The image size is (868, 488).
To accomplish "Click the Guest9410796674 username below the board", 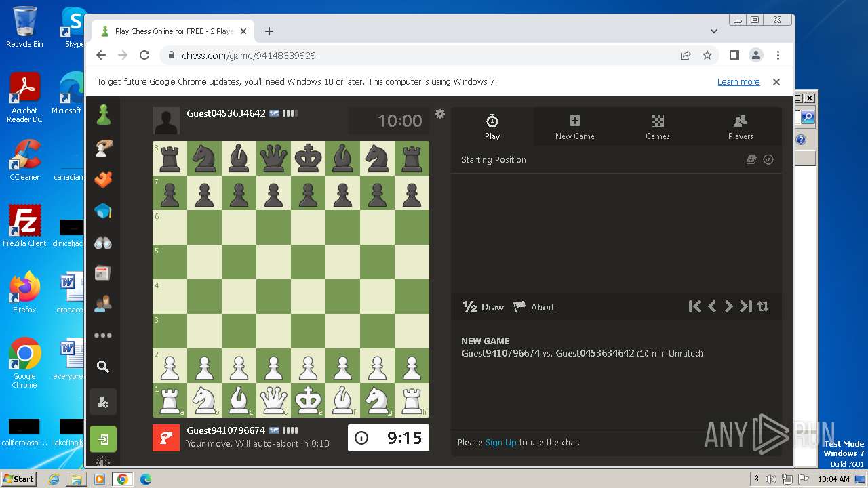I will pyautogui.click(x=226, y=430).
